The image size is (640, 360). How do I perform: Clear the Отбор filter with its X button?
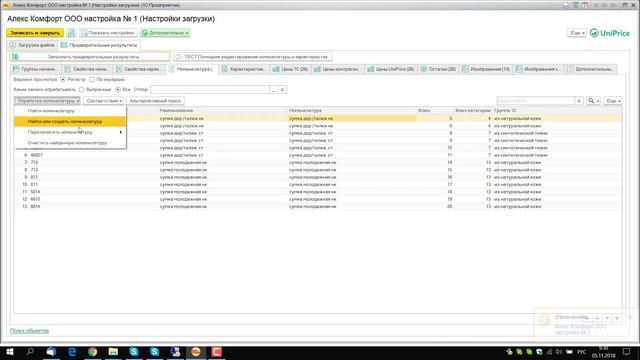tap(282, 89)
